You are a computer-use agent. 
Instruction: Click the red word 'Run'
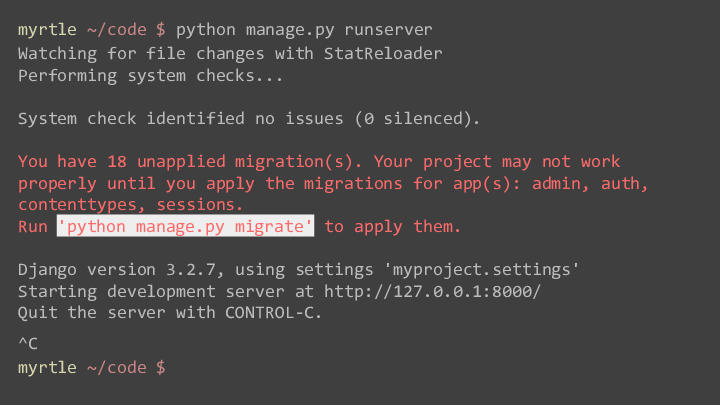point(33,226)
